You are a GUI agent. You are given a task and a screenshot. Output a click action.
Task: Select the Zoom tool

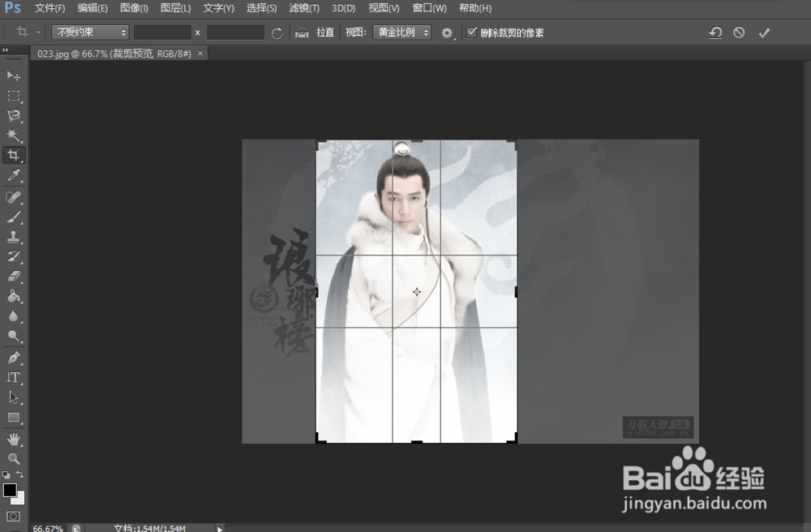click(x=14, y=458)
